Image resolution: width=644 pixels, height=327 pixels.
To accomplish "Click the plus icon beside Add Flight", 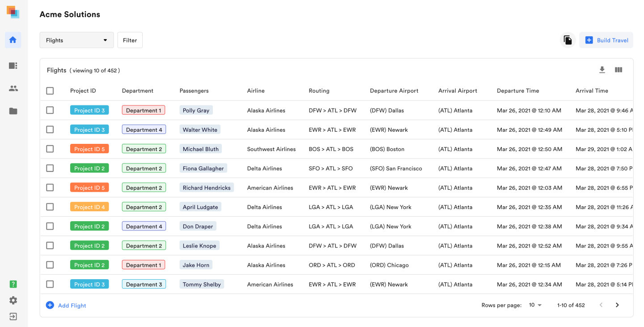I will (50, 305).
